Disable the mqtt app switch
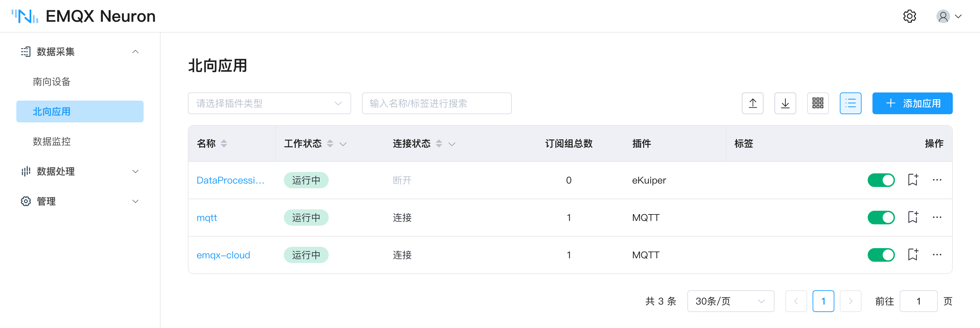The height and width of the screenshot is (328, 980). (x=881, y=218)
